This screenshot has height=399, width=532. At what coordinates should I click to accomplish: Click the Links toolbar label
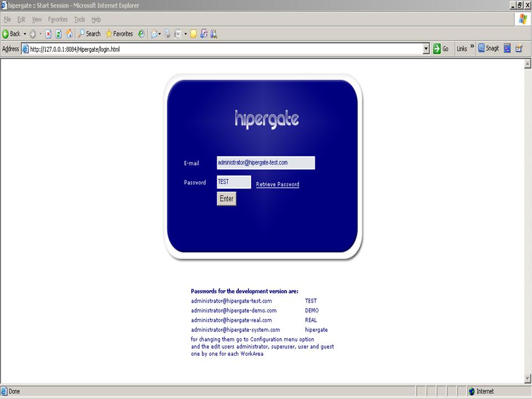click(x=462, y=49)
